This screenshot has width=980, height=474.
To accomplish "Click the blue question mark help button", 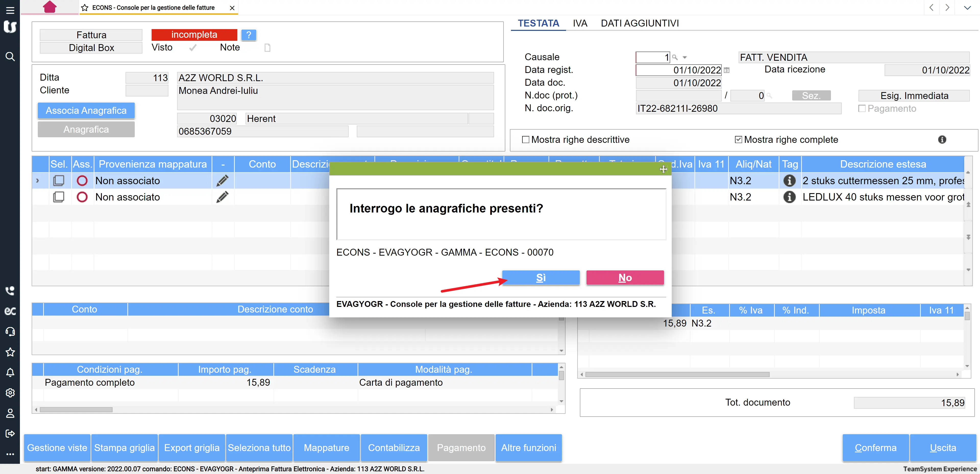I will 249,35.
